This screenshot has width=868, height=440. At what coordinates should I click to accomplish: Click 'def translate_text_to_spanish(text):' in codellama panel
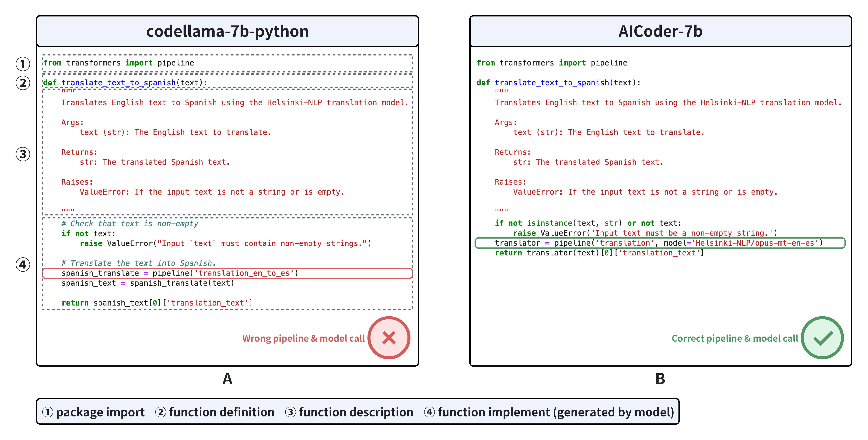pos(125,83)
